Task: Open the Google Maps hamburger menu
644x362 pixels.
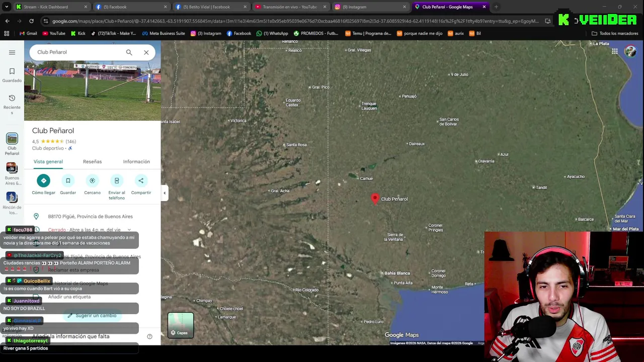Action: pyautogui.click(x=12, y=52)
